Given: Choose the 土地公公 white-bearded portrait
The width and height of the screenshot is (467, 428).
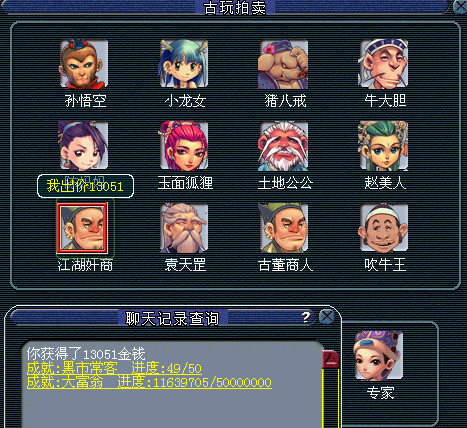Looking at the screenshot, I should coord(283,146).
